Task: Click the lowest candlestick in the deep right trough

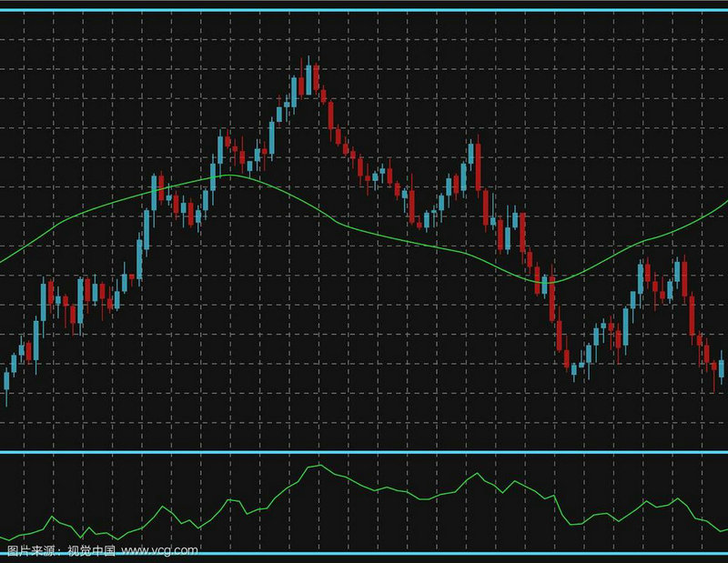Action: (573, 367)
